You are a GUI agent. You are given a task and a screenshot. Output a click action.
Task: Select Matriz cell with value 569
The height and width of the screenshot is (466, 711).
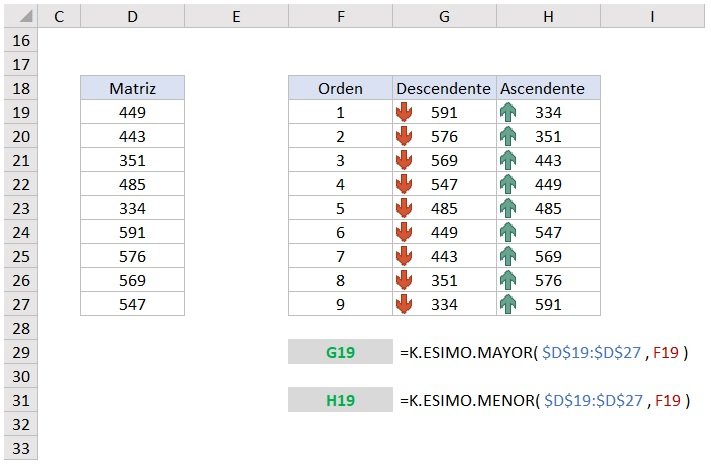(132, 280)
